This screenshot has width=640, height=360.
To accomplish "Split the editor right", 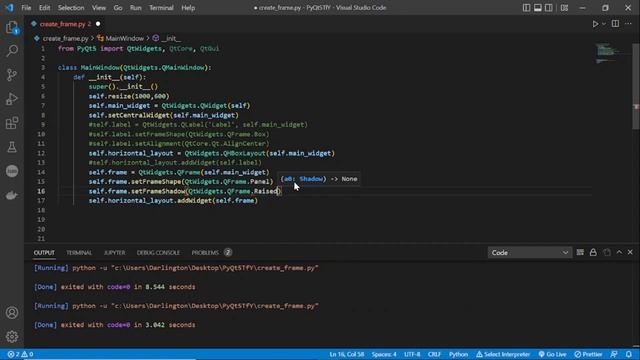I will (x=615, y=24).
